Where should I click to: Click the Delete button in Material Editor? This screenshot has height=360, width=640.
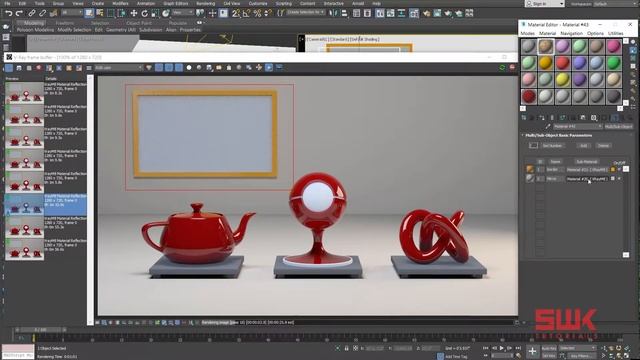point(603,146)
